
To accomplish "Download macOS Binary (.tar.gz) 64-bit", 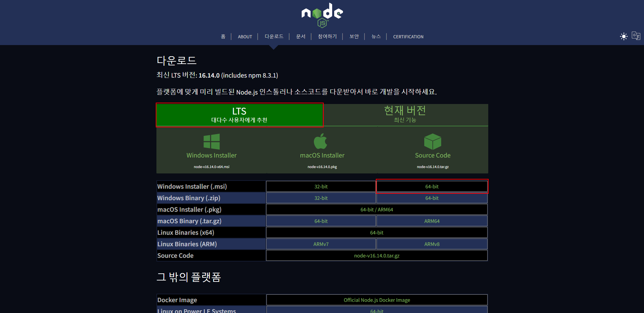I will (x=321, y=221).
